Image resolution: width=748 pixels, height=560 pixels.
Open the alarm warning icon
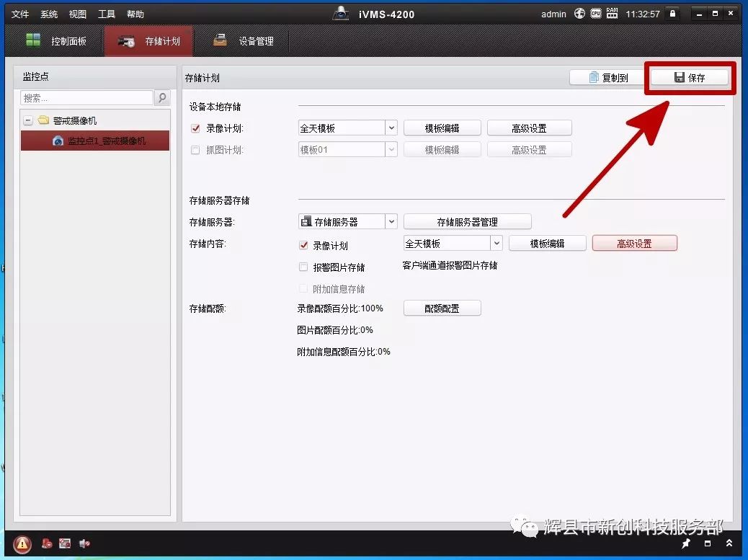point(22,543)
